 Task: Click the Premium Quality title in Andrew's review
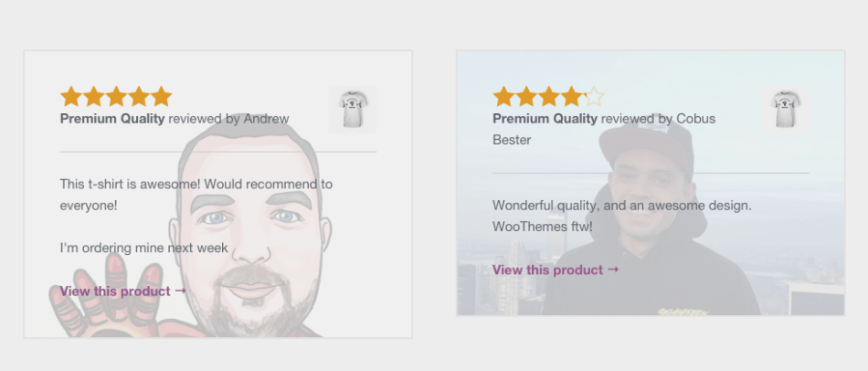tap(112, 119)
